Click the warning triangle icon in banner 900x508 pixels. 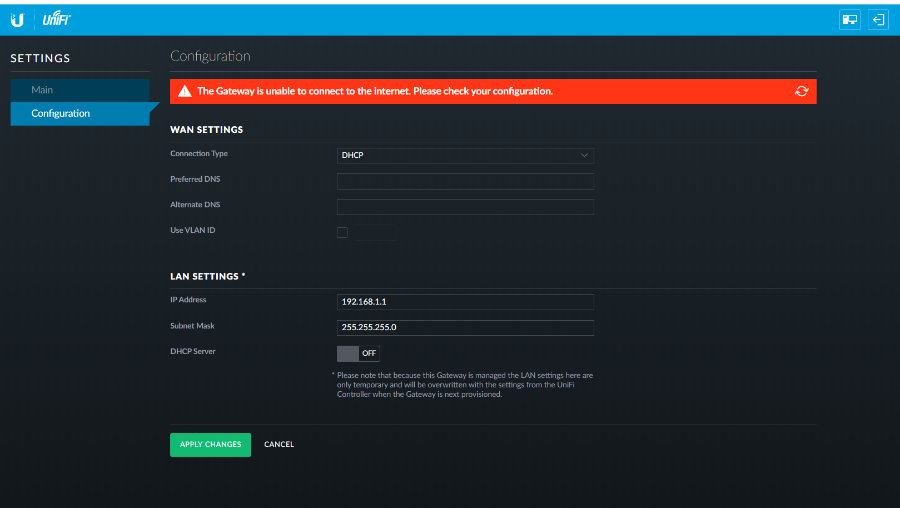coord(185,91)
